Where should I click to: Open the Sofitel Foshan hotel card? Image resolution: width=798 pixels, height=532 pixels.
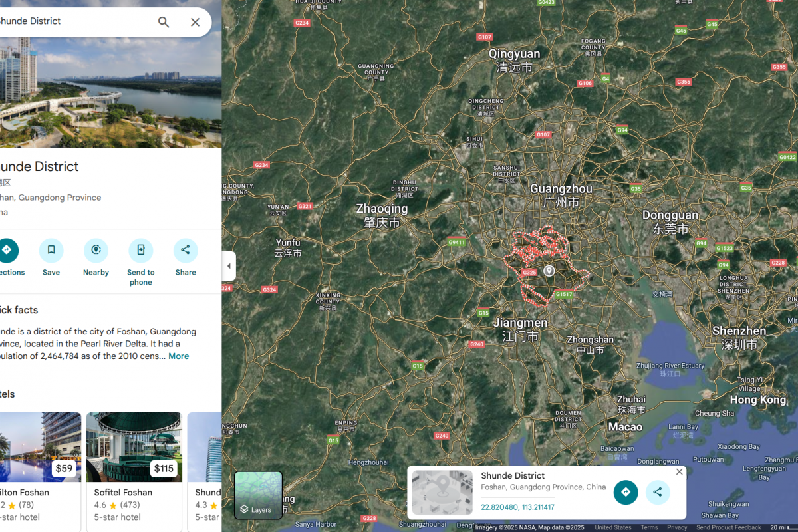(134, 465)
